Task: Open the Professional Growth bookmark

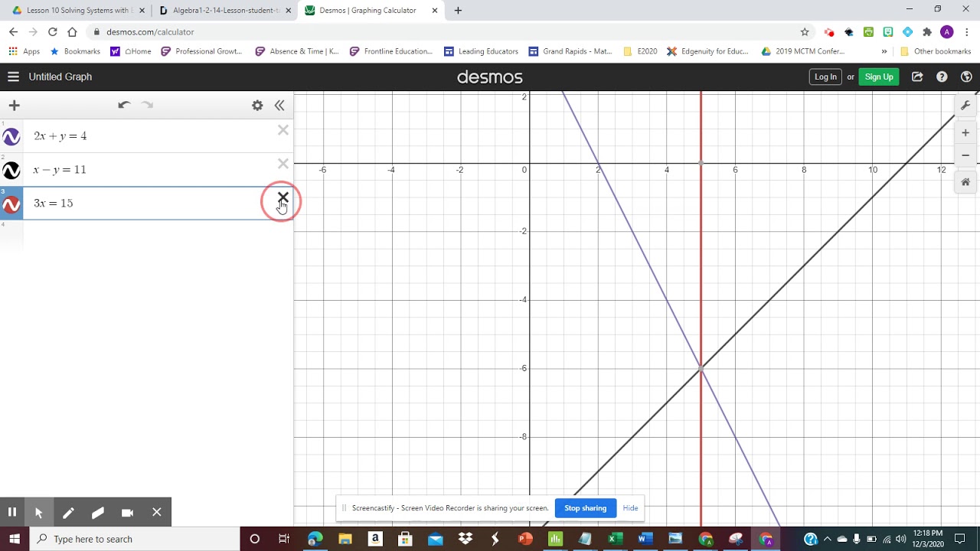Action: coord(202,51)
